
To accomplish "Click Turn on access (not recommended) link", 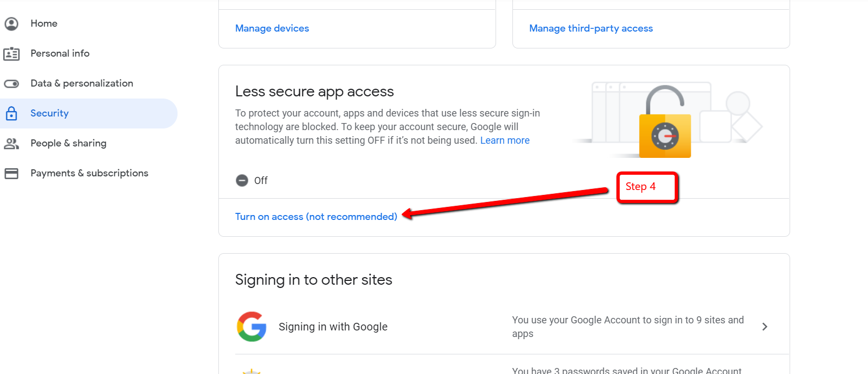I will click(x=316, y=217).
